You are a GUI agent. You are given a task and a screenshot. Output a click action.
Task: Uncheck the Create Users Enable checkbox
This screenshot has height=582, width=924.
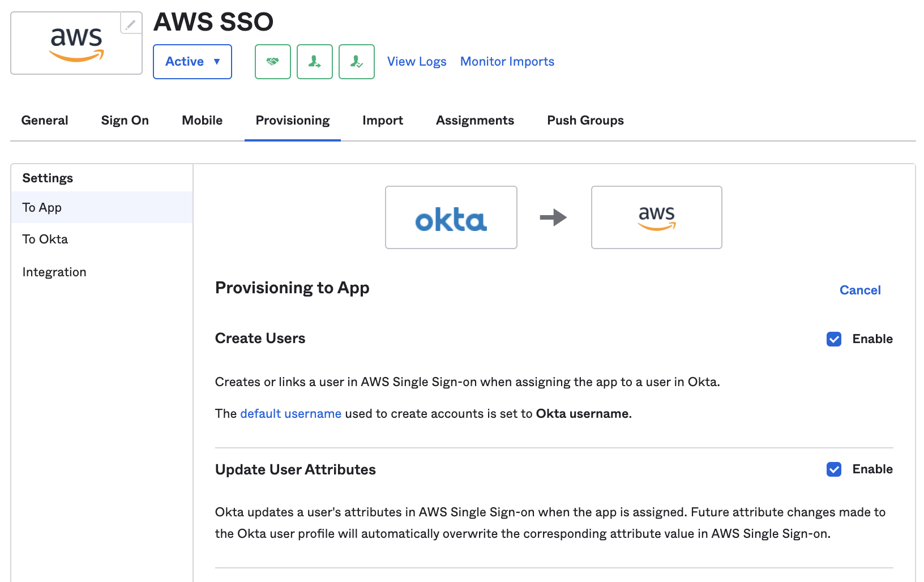(833, 339)
